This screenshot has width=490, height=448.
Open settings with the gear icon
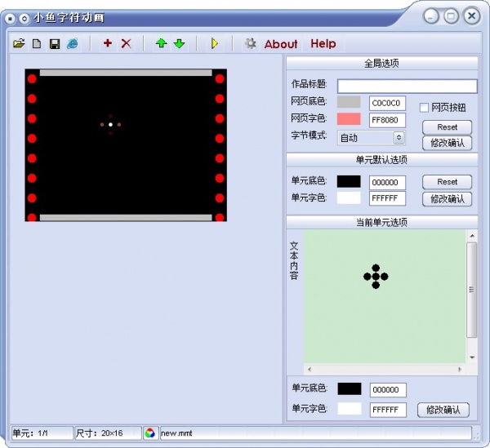coord(251,43)
